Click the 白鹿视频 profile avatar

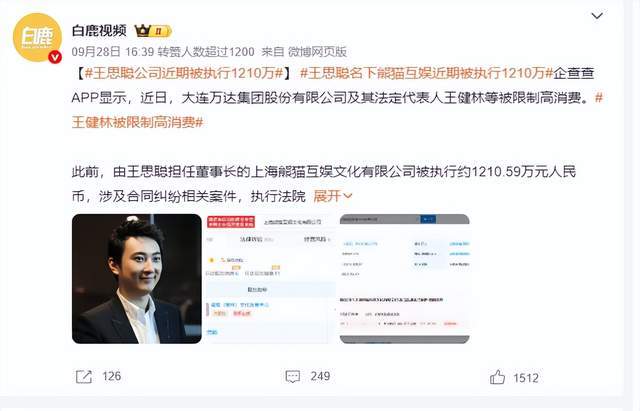coord(37,37)
